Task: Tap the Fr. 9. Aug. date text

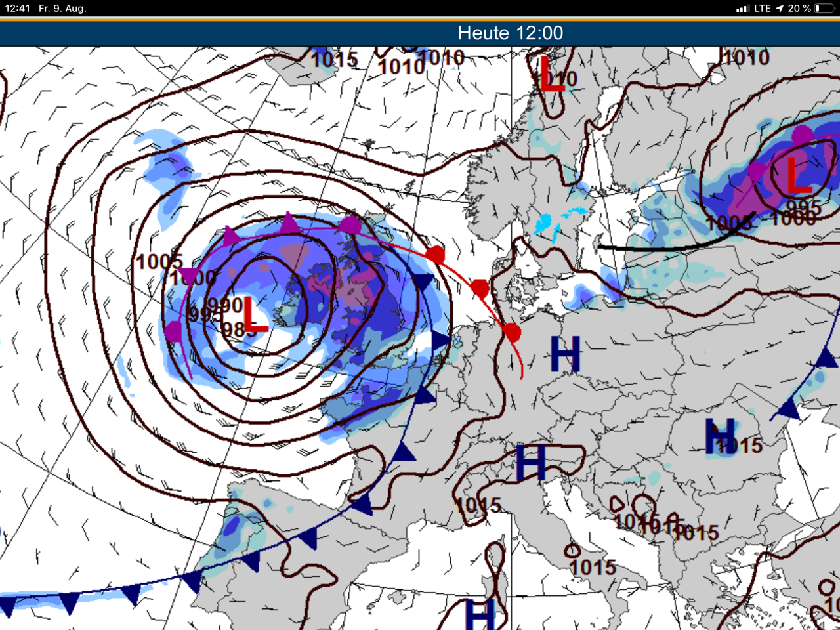Action: (x=62, y=9)
